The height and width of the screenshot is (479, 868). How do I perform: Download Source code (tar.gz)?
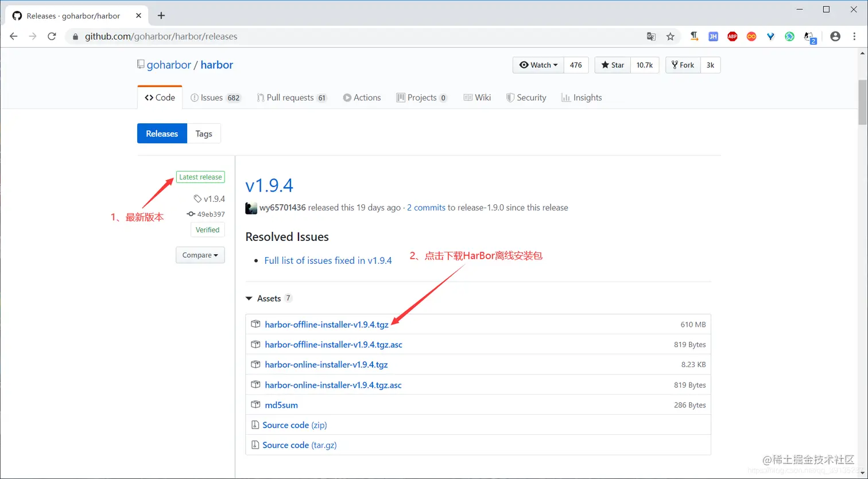(x=300, y=445)
